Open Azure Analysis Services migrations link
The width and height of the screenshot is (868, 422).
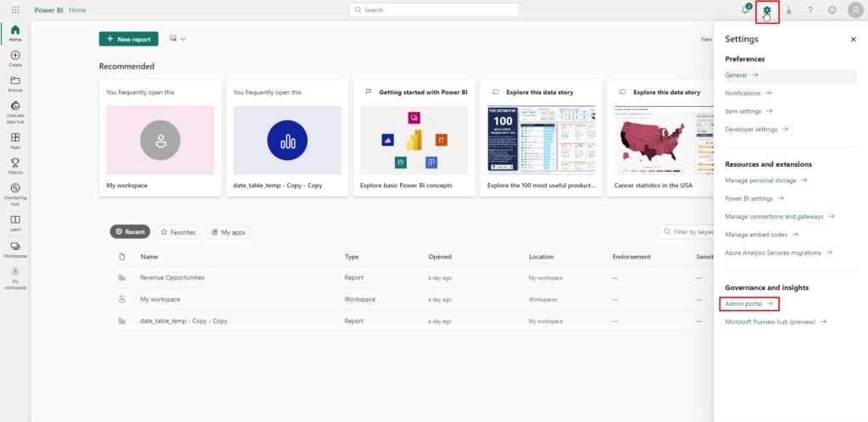(778, 253)
